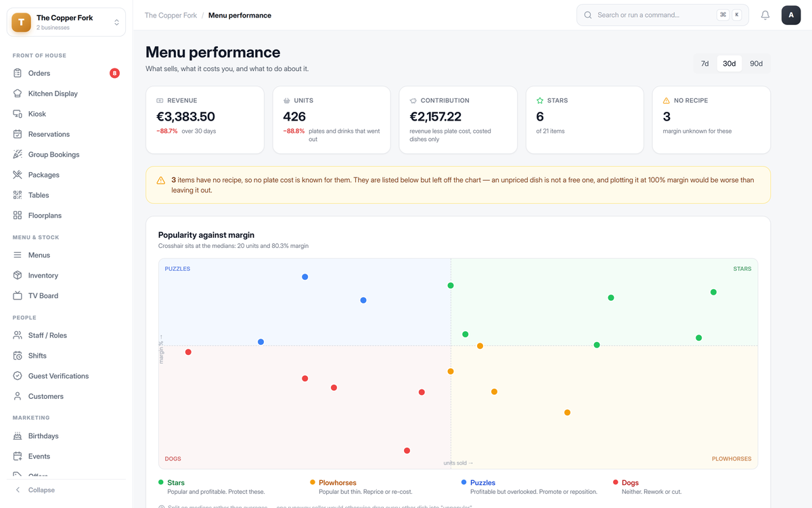Image resolution: width=812 pixels, height=508 pixels.
Task: Click the €3,383.50 revenue value
Action: pos(185,117)
